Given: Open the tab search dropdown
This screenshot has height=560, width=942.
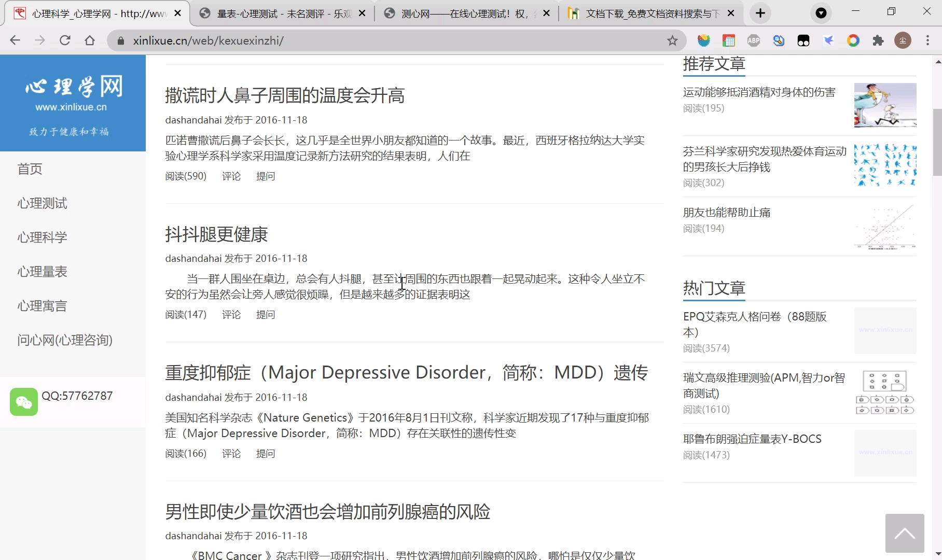Looking at the screenshot, I should point(821,13).
